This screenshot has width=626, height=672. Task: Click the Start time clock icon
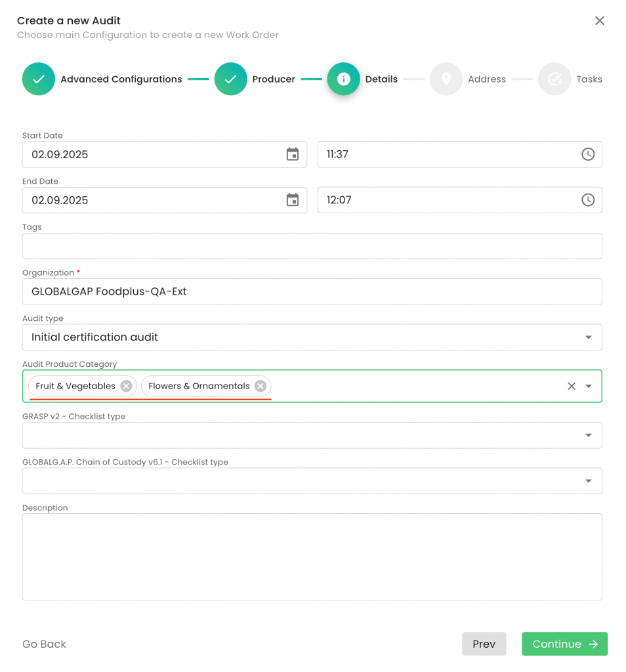[x=588, y=154]
